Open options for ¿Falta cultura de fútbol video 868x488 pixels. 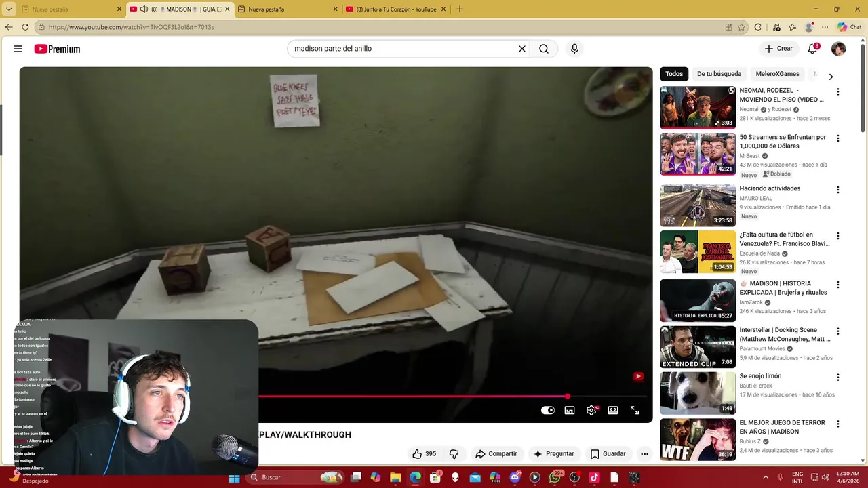pos(837,236)
